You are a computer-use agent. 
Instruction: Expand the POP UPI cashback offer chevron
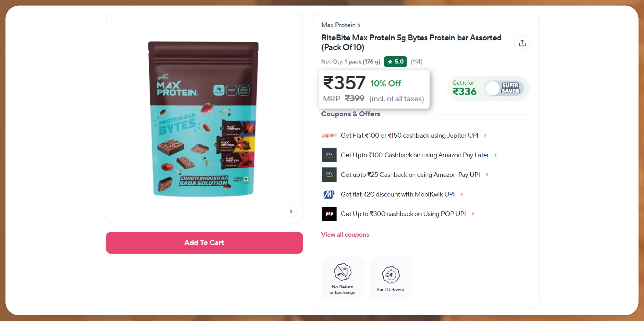[473, 214]
